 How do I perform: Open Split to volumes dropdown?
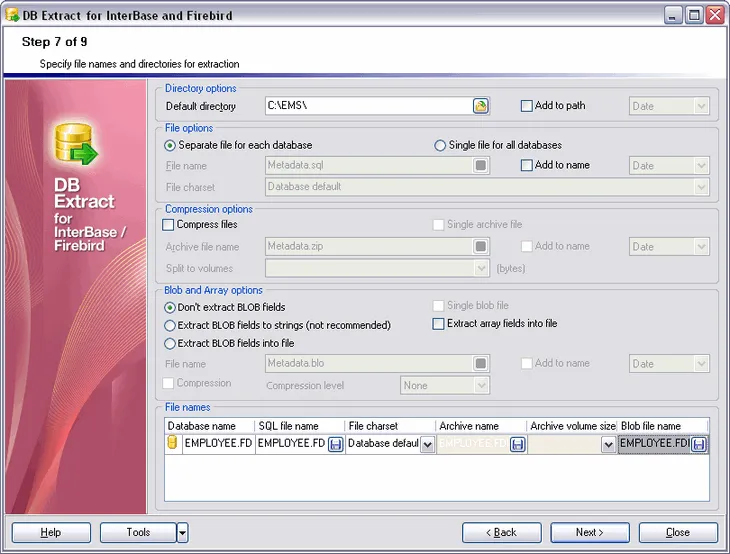[481, 268]
